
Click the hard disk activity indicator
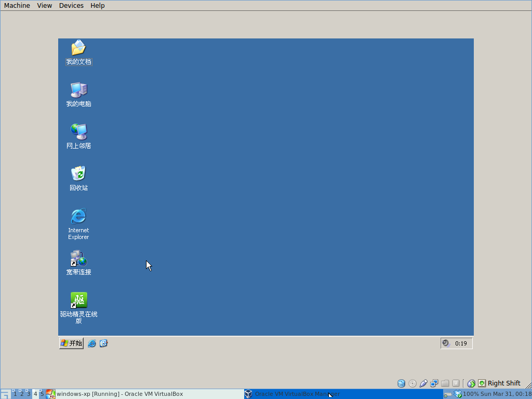pos(402,383)
